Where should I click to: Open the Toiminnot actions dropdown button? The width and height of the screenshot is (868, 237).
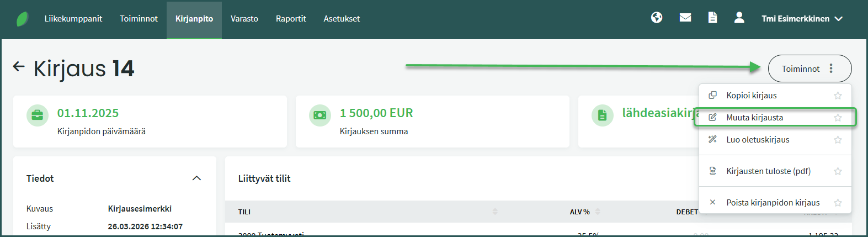pos(810,69)
